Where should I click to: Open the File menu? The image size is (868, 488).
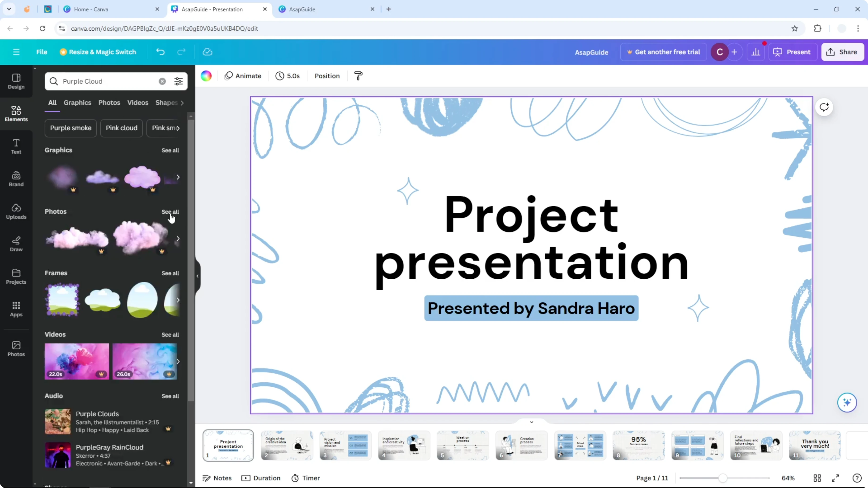42,52
